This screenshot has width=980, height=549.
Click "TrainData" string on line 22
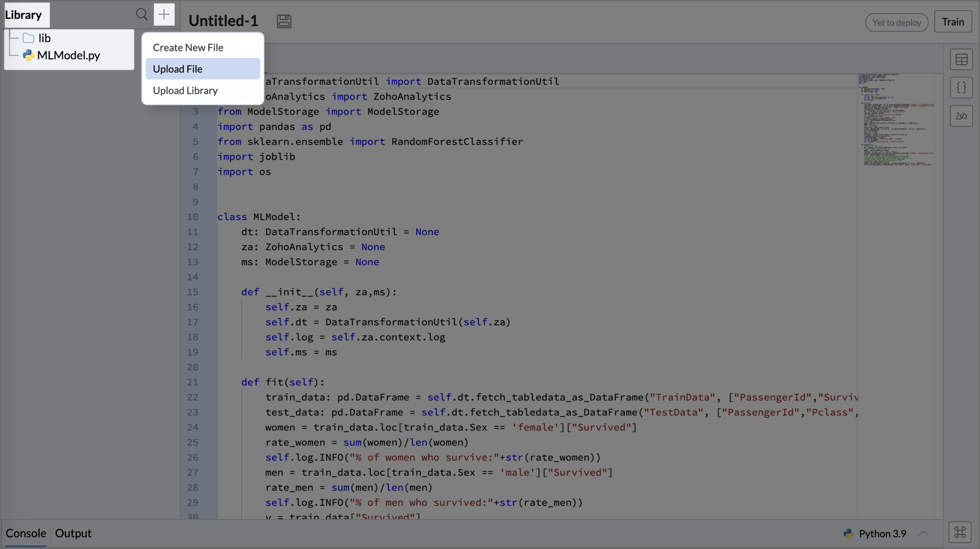(682, 397)
